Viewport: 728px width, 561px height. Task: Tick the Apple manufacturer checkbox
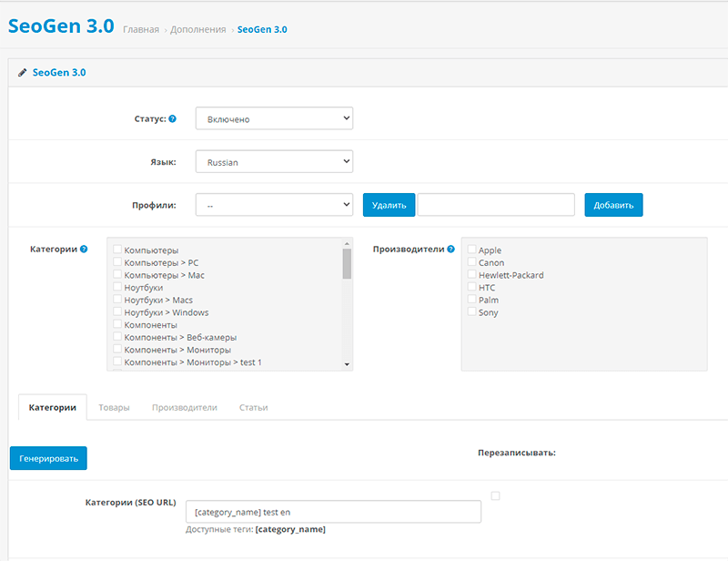[471, 250]
